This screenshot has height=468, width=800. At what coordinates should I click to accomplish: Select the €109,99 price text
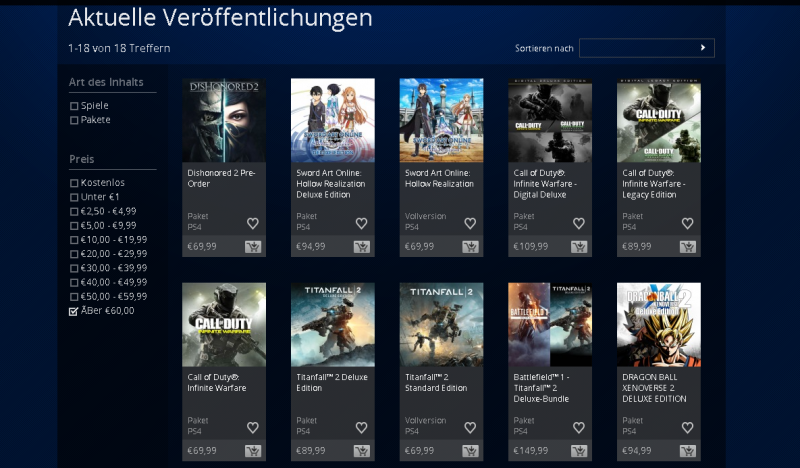[531, 247]
